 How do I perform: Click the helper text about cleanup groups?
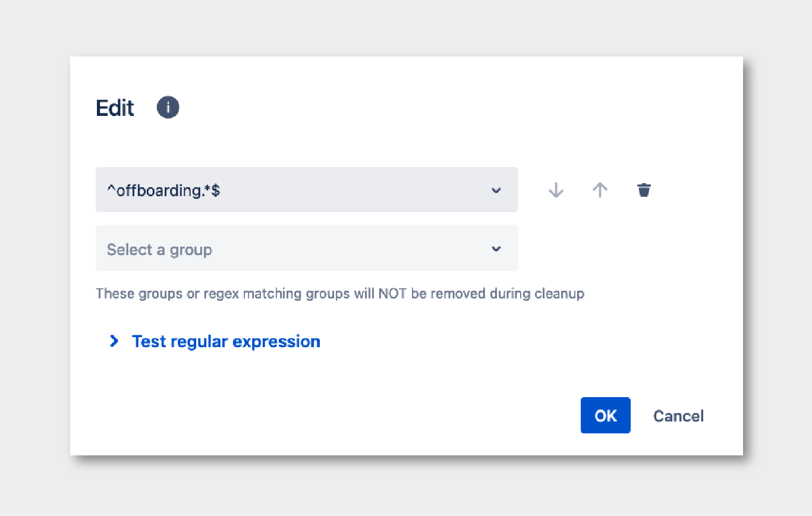[340, 294]
